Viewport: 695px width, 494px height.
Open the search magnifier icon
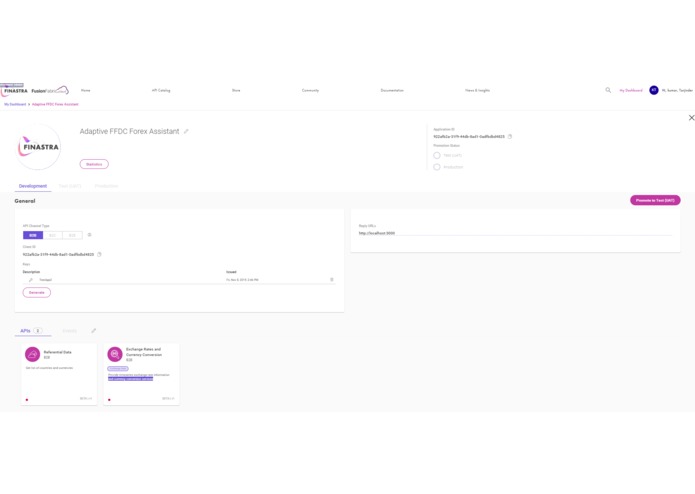pos(608,90)
